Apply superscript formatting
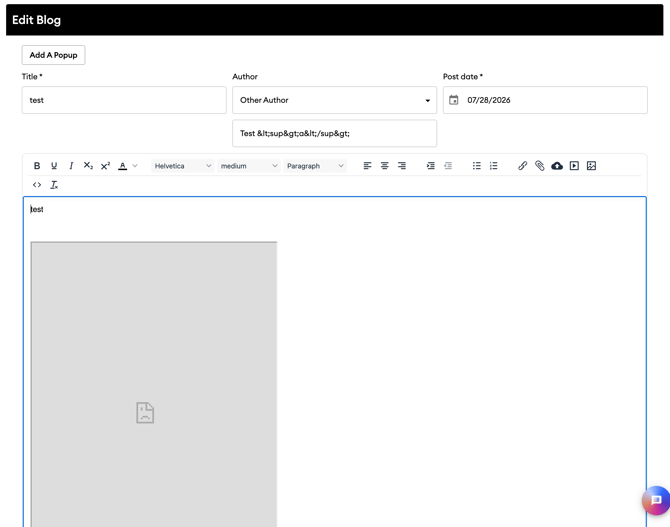Viewport: 670px width, 527px height. pos(105,166)
